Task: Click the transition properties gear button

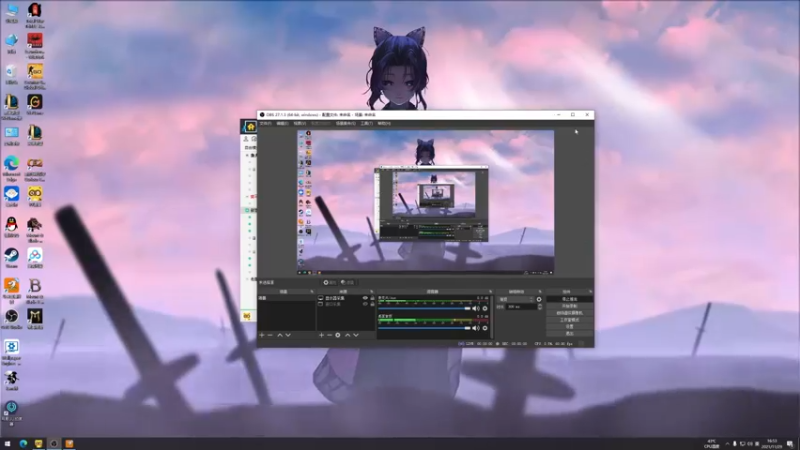Action: point(539,299)
